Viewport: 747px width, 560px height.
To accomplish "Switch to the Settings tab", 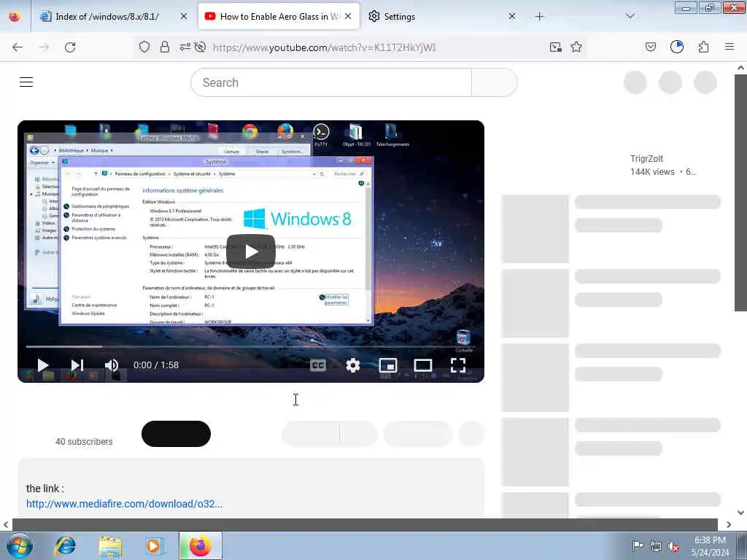I will pyautogui.click(x=399, y=16).
